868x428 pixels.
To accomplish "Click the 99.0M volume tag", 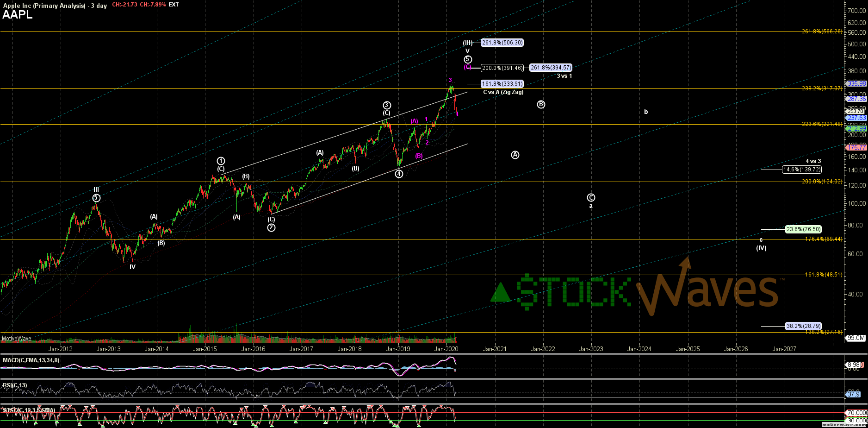I will [856, 338].
